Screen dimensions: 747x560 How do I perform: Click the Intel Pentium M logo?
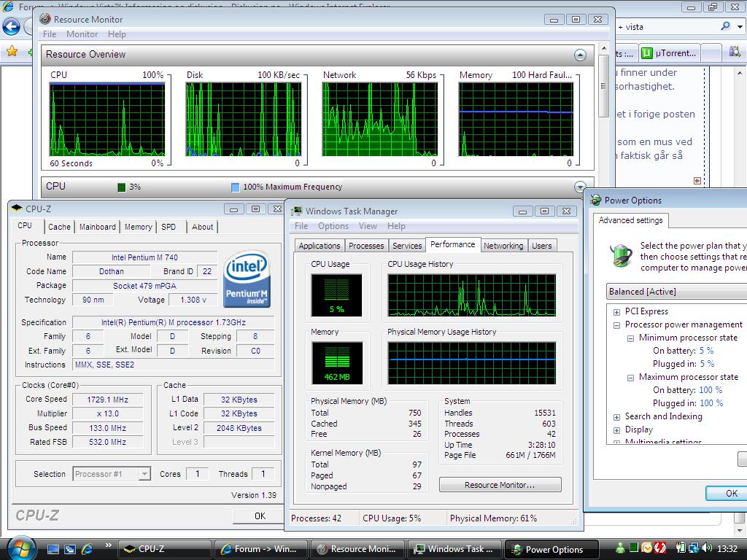tap(247, 279)
